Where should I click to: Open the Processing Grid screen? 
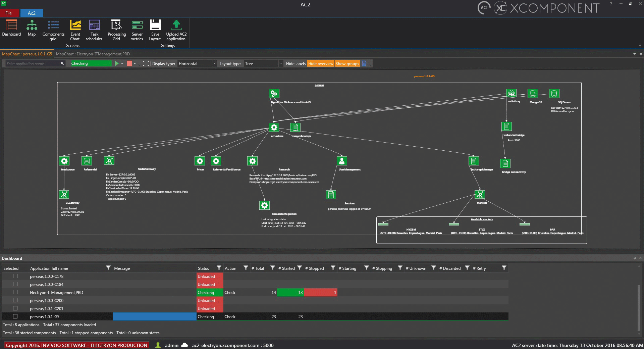116,30
